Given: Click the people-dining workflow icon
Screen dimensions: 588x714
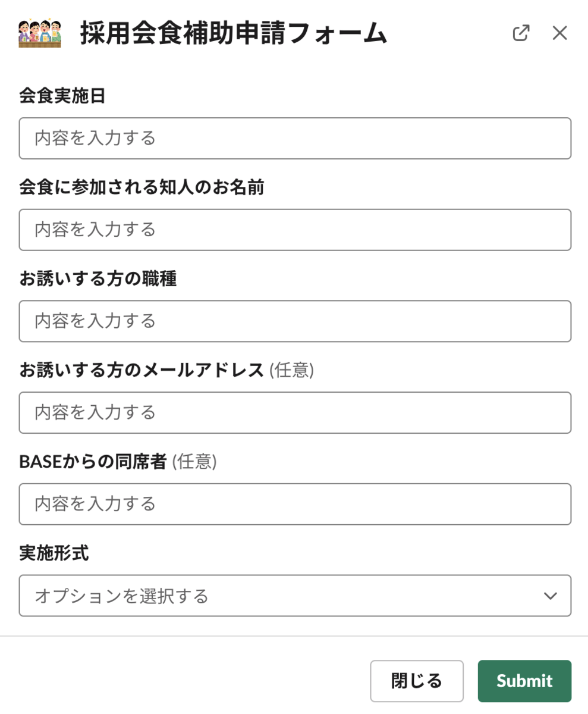Looking at the screenshot, I should click(40, 34).
